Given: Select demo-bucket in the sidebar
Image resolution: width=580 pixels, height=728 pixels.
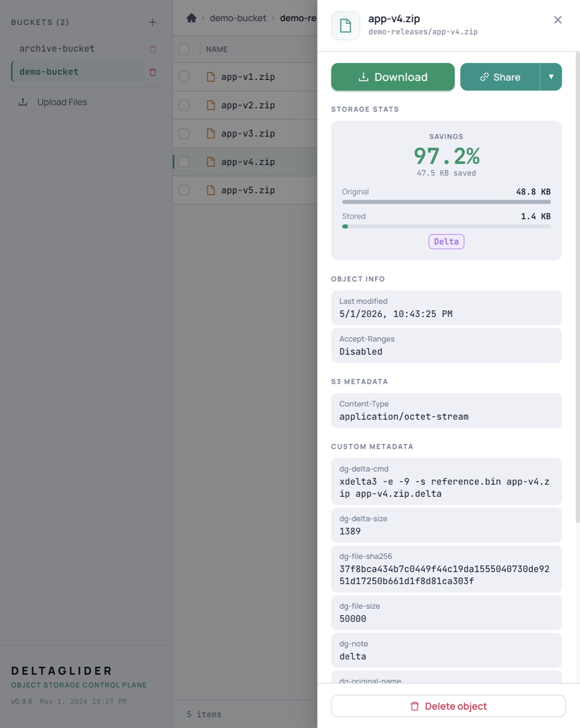Looking at the screenshot, I should click(x=77, y=72).
